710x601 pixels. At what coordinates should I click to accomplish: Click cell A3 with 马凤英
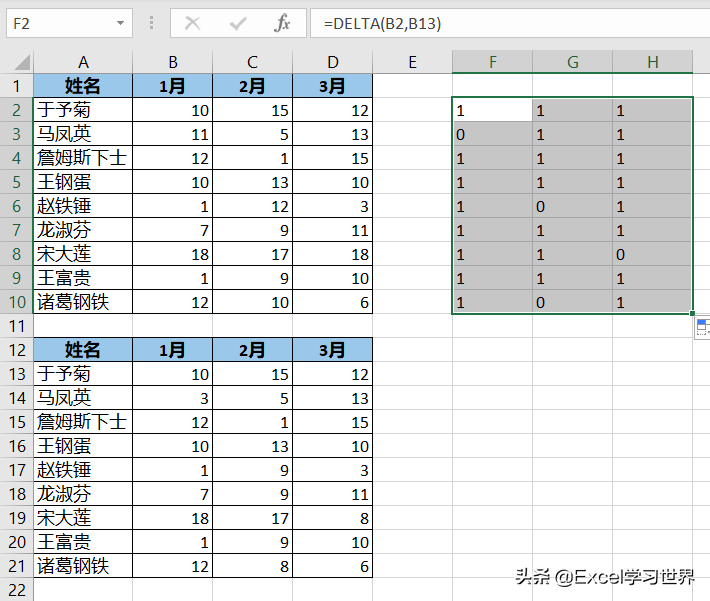click(x=83, y=134)
